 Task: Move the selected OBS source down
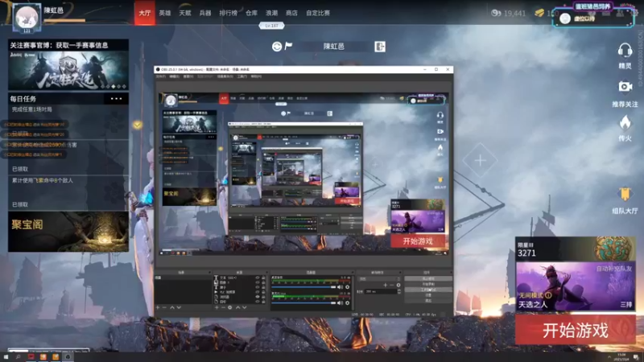pos(245,307)
